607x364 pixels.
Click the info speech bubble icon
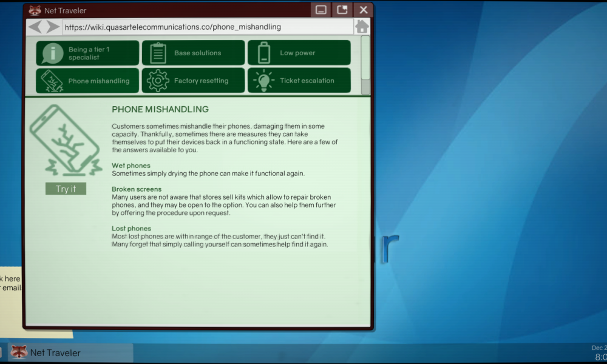[x=52, y=53]
